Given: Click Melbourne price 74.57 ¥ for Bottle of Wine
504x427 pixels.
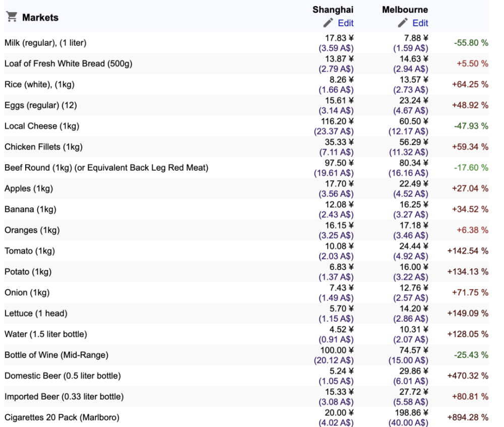Looking at the screenshot, I should point(413,350).
